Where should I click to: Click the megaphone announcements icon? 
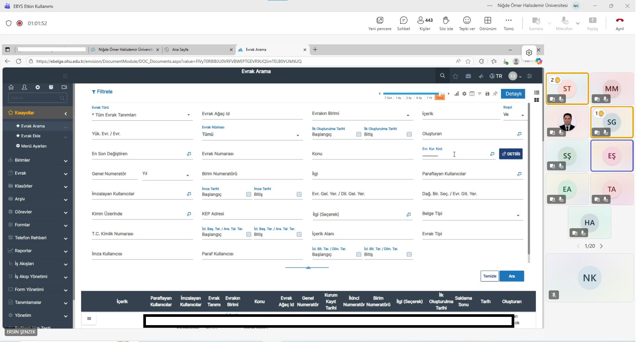[481, 76]
